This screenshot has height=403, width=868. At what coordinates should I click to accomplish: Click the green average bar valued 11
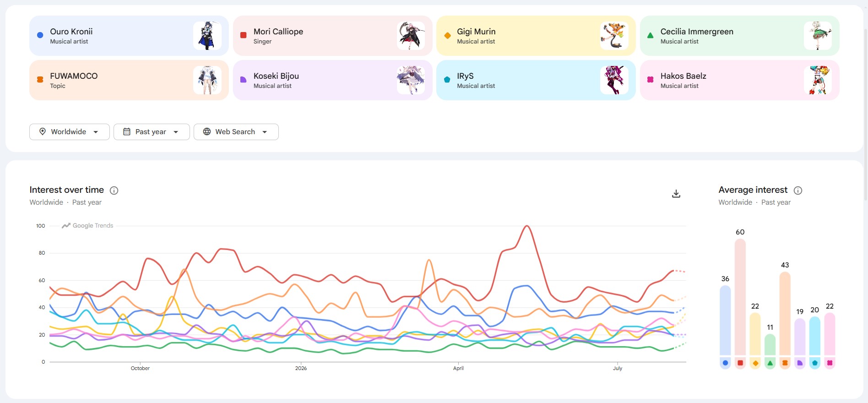[770, 344]
